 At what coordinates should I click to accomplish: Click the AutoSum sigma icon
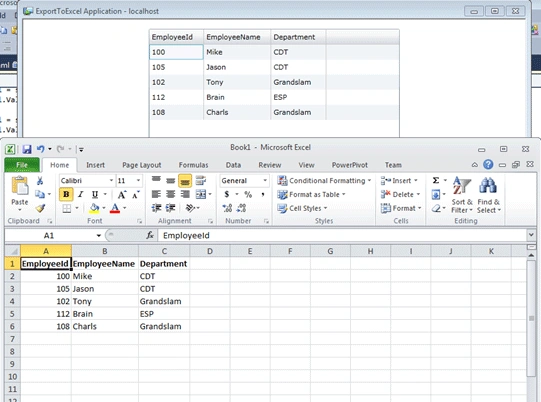click(x=436, y=180)
